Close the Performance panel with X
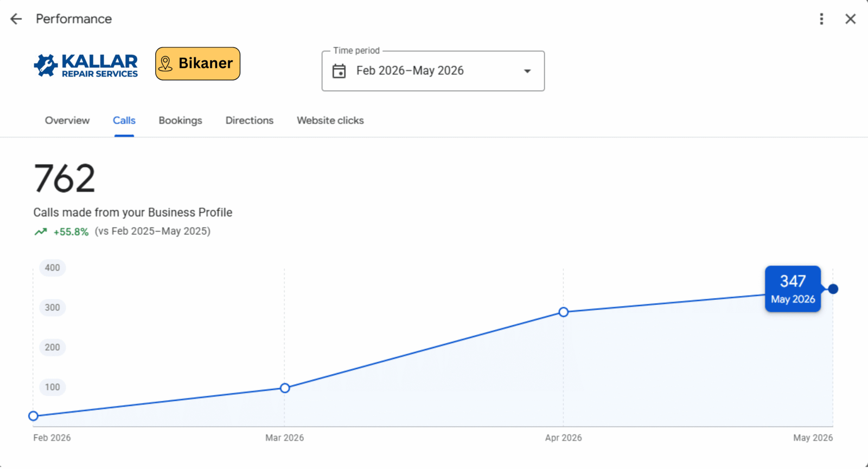 pos(850,19)
